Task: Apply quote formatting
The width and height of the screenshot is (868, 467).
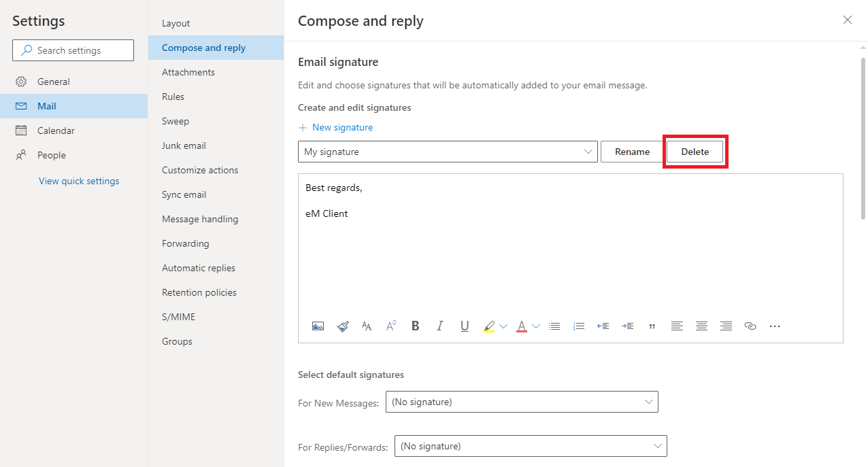Action: coord(652,326)
